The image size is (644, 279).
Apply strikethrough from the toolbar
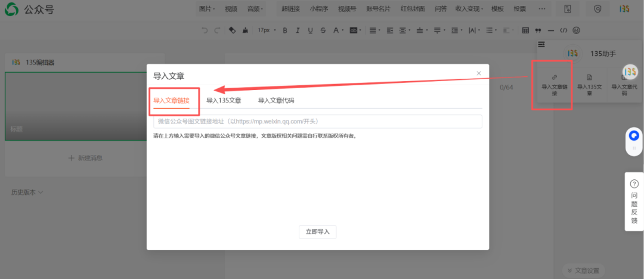pos(323,30)
